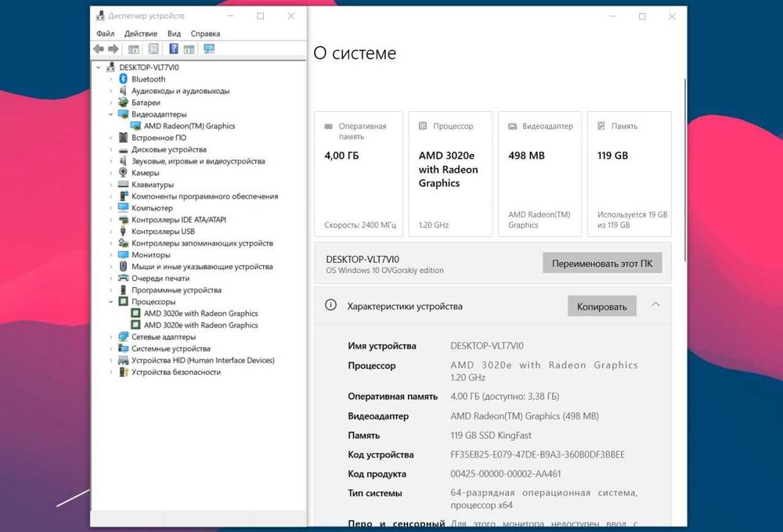Click the Очереди печати printer icon
783x532 pixels.
[x=124, y=278]
